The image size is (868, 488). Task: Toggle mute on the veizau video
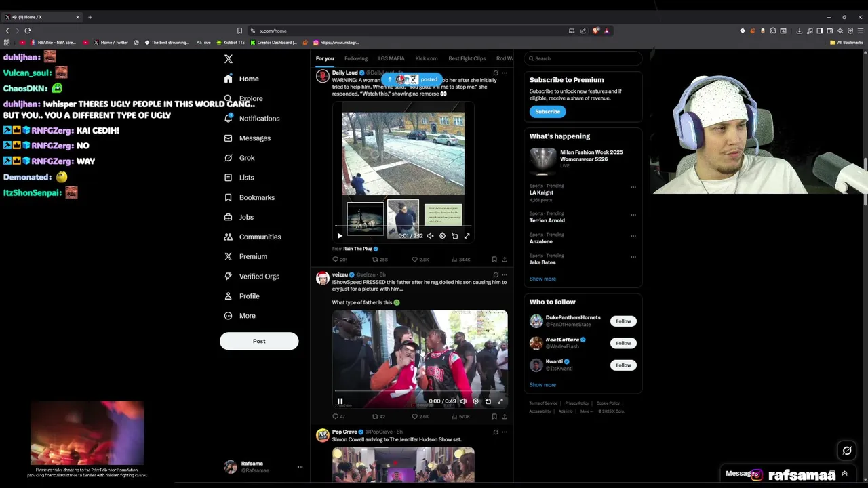tap(463, 401)
